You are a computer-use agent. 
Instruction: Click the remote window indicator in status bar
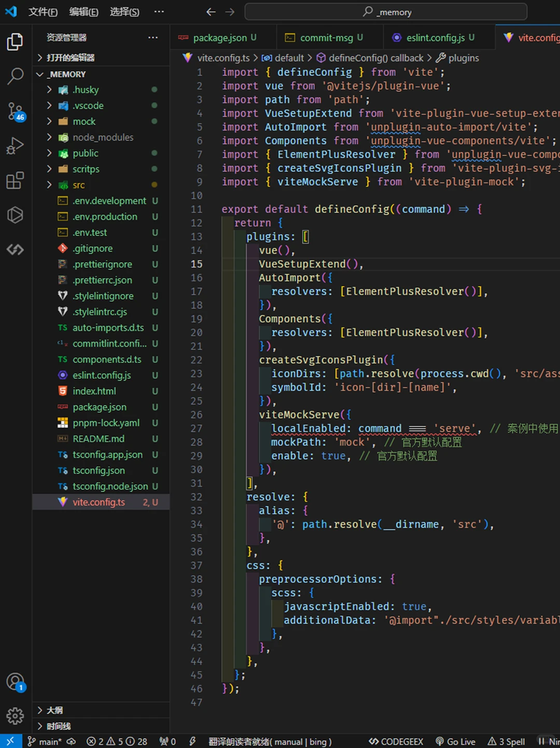(10, 741)
